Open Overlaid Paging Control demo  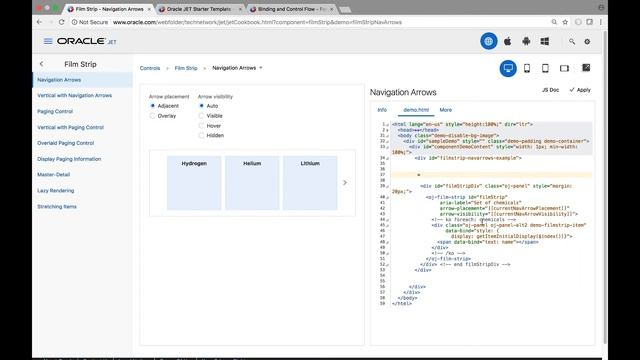coord(66,143)
